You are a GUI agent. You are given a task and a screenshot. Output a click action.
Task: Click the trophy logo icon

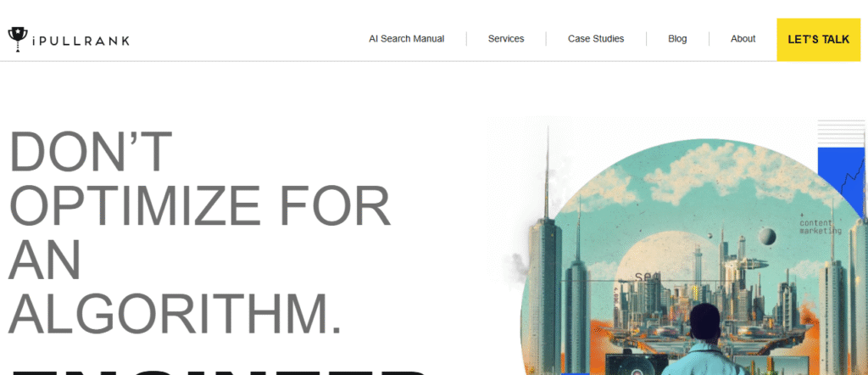point(17,39)
